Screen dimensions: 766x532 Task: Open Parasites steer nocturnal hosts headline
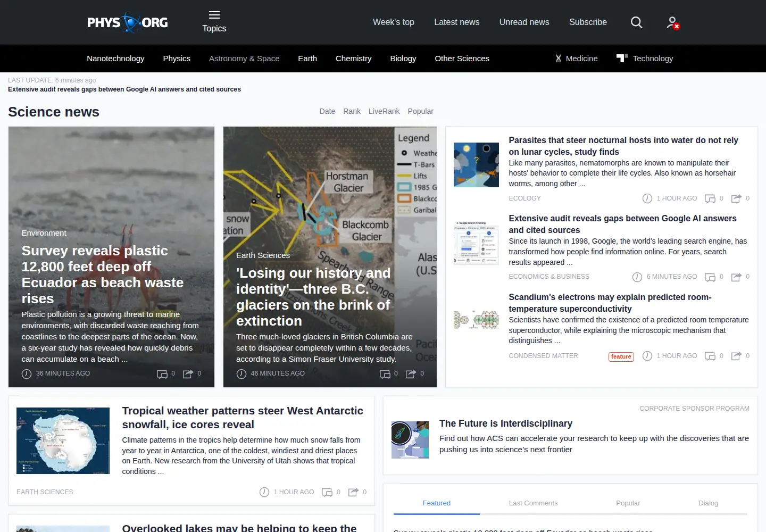623,146
